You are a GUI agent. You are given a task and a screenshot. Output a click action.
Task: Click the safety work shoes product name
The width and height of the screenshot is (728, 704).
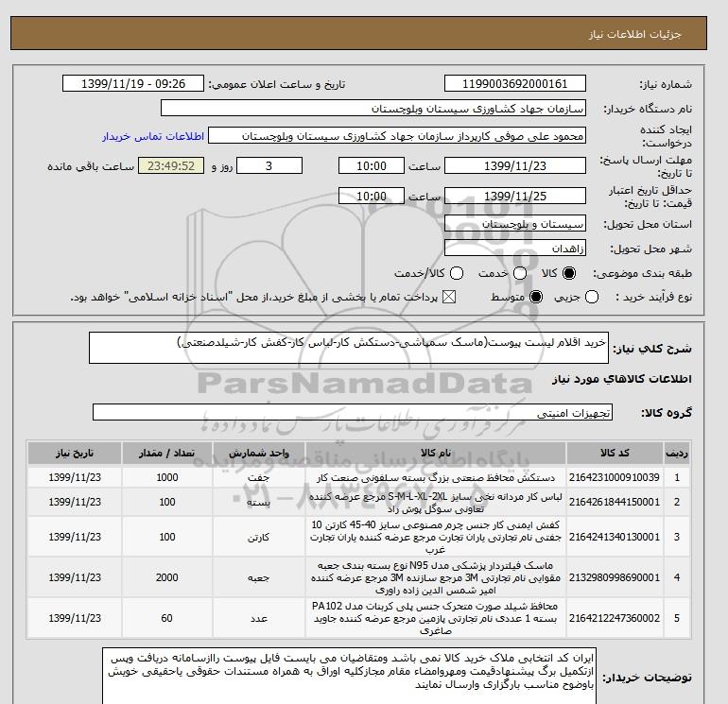[436, 537]
